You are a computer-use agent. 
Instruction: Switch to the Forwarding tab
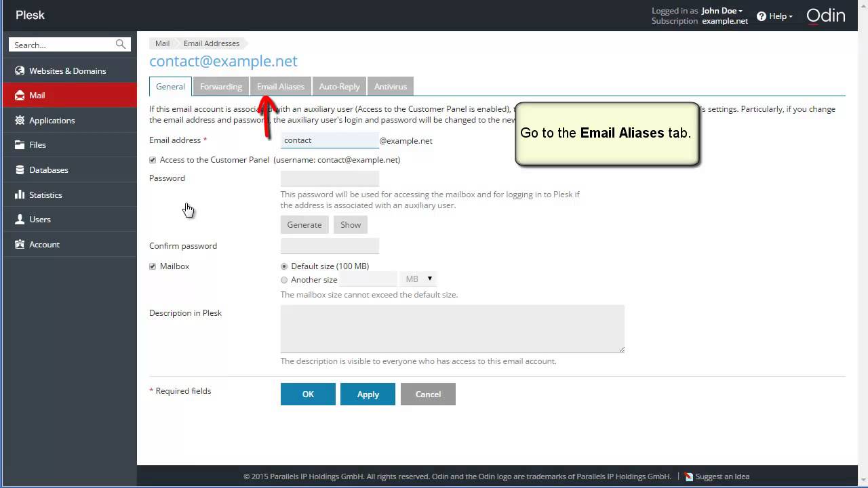click(x=221, y=86)
